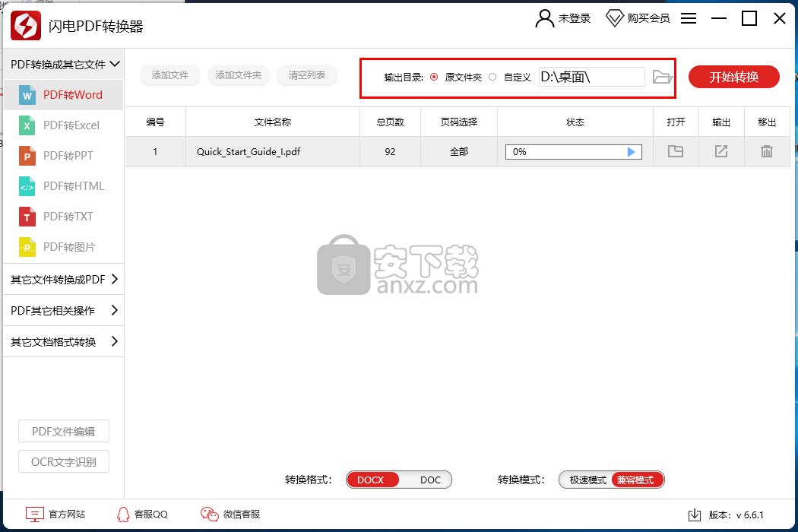Click the 闪电PDF转换器 app logo
Viewport: 798px width, 532px height.
coord(25,25)
